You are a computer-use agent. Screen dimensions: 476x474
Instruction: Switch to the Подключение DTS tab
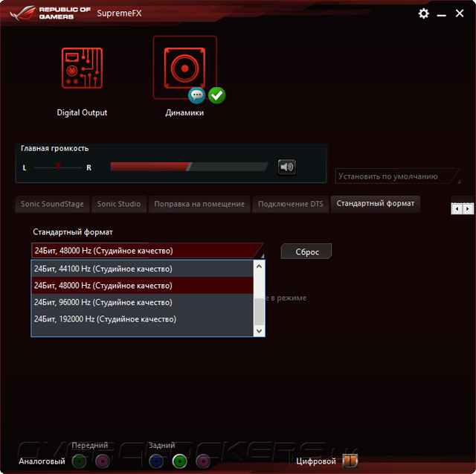(x=291, y=204)
